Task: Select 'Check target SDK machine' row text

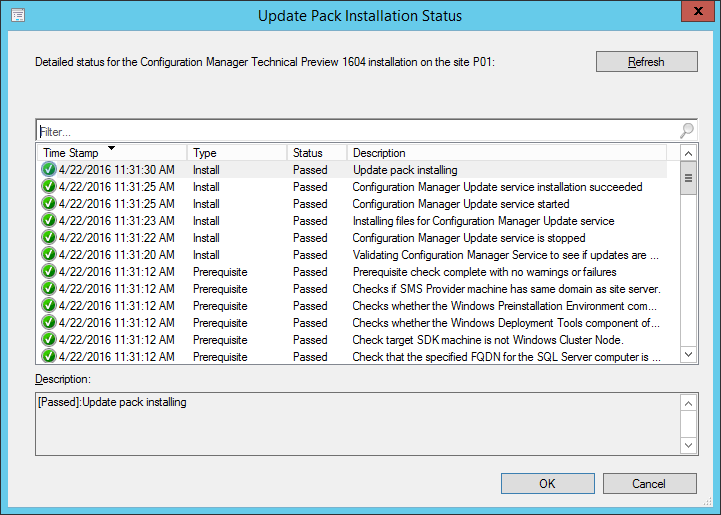Action: 488,340
